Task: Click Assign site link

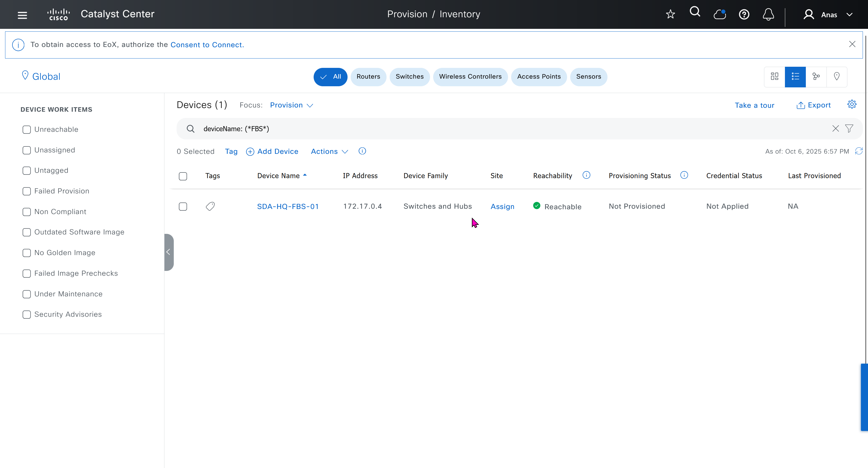Action: click(502, 206)
